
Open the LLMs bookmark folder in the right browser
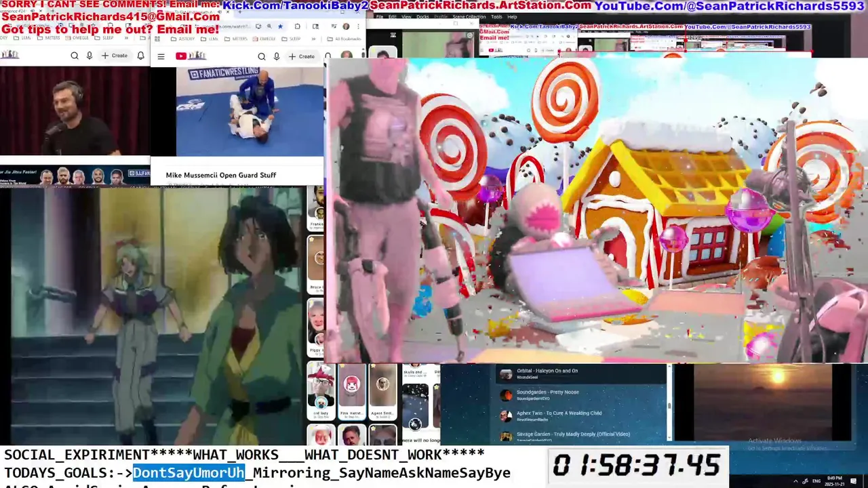click(210, 39)
